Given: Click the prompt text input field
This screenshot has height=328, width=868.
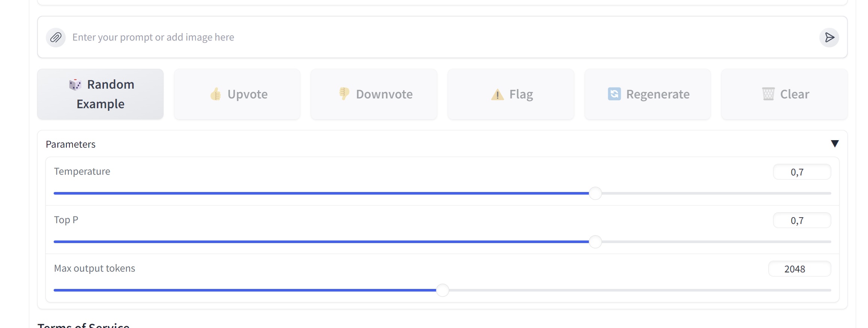Looking at the screenshot, I should 413,38.
